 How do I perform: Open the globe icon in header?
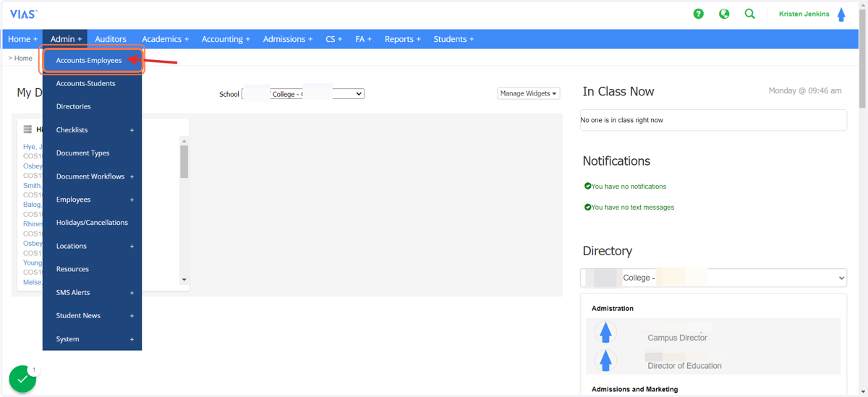[724, 14]
